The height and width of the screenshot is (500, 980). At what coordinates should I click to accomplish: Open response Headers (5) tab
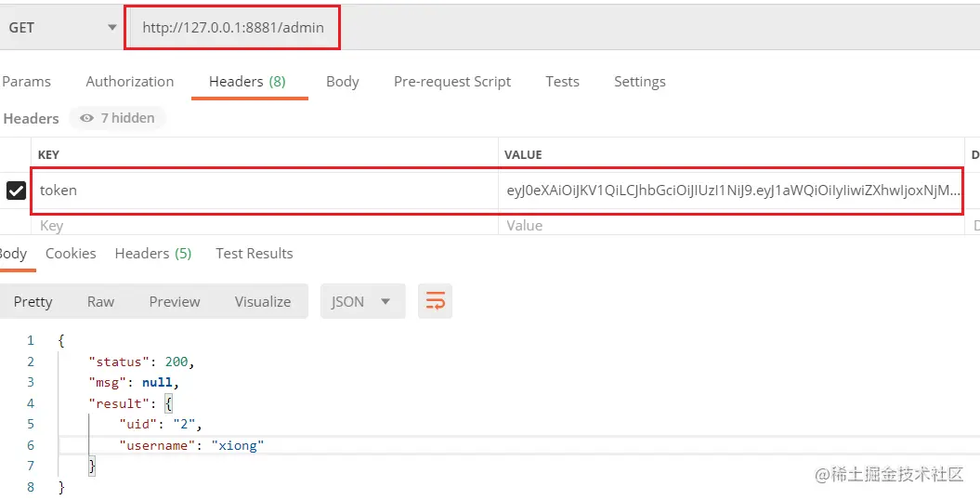tap(153, 254)
